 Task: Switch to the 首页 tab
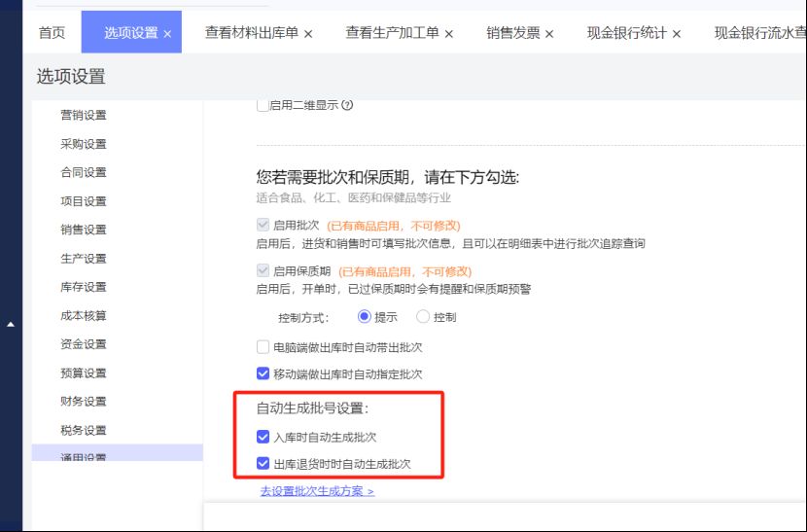52,33
